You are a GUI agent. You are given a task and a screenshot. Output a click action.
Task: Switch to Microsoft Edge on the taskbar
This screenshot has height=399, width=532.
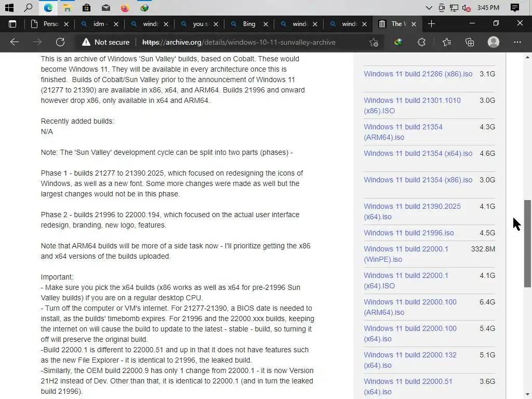48,7
